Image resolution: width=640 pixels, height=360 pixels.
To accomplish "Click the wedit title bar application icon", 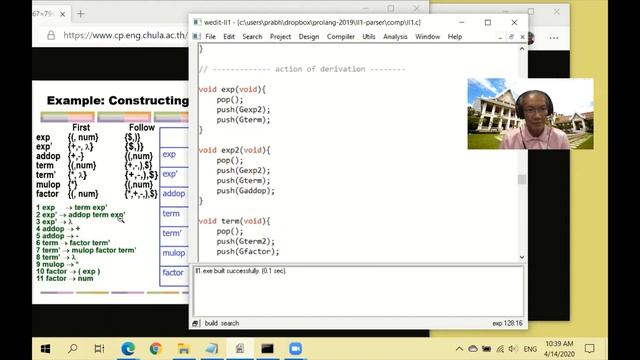I will [x=197, y=22].
